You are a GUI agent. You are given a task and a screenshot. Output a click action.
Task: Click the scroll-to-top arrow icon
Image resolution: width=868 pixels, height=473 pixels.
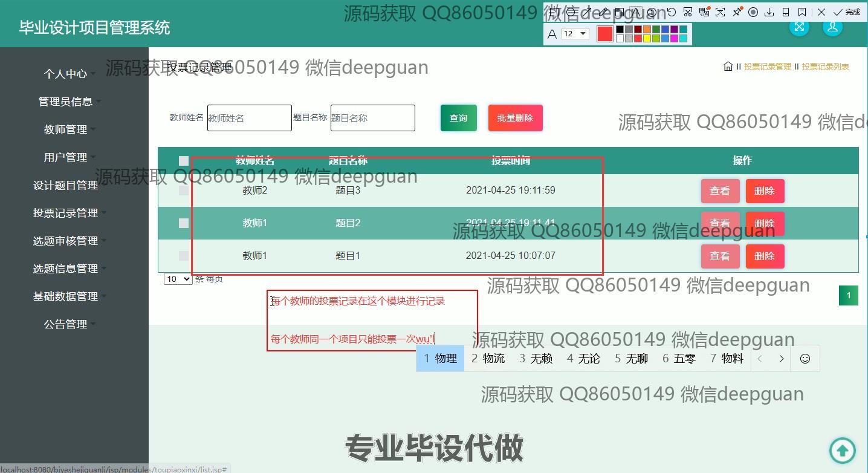(843, 450)
